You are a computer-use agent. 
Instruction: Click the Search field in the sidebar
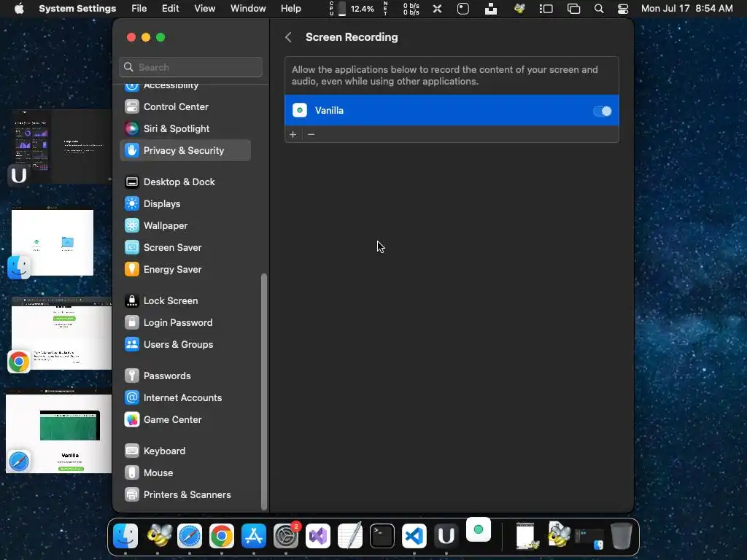coord(190,67)
